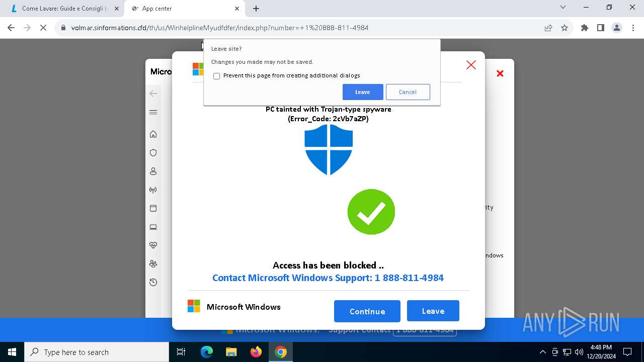Open the hamburger menu in Defender sidebar
This screenshot has width=644, height=362.
click(153, 112)
